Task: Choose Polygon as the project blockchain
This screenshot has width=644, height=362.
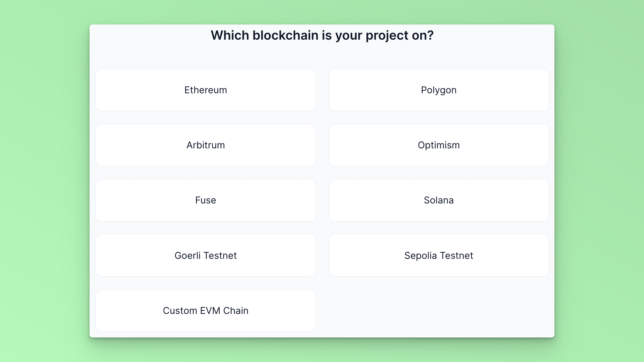Action: [x=439, y=90]
